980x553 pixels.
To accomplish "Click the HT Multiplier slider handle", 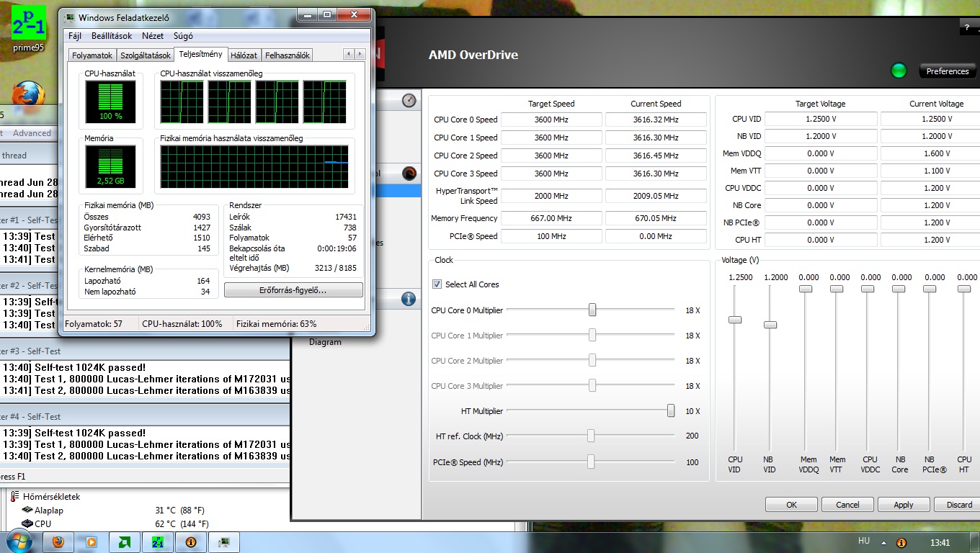I will (671, 410).
